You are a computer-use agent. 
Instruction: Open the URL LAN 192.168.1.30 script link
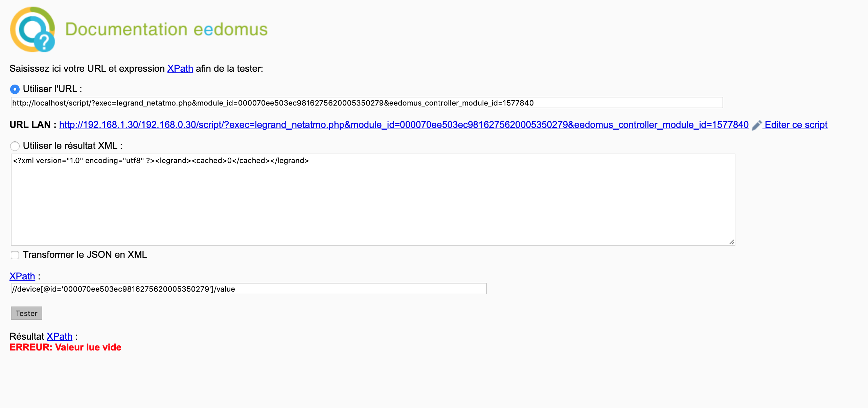click(x=404, y=125)
